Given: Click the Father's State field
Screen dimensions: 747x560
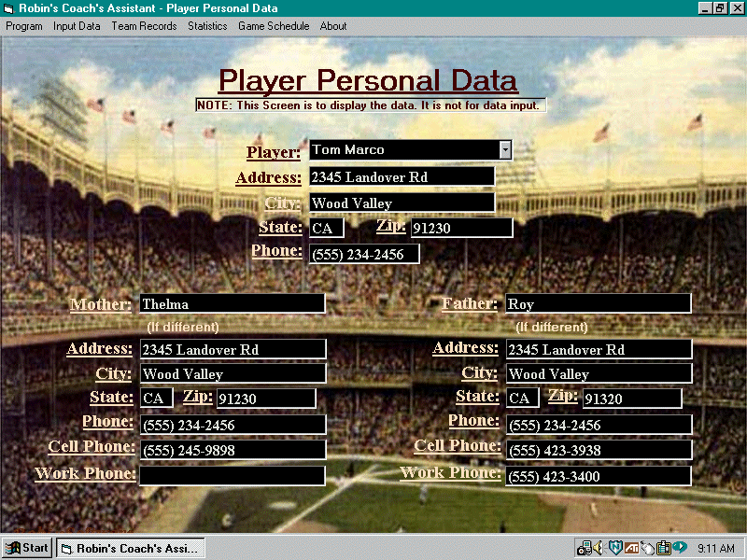Looking at the screenshot, I should pyautogui.click(x=522, y=399).
